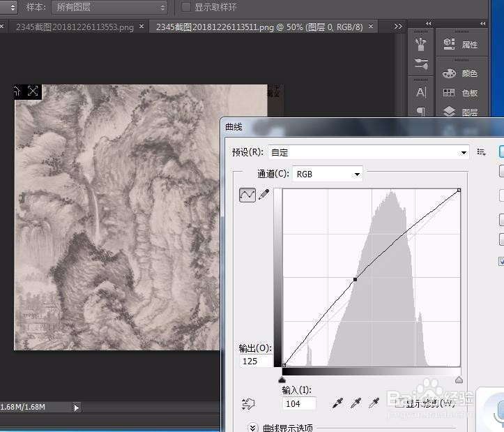Viewport: 504px width, 432px height.
Task: Switch to the 2345截图20181226113553.png tab
Action: point(75,27)
